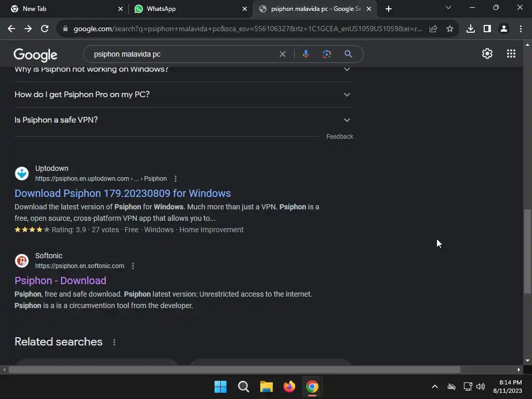
Task: Click Chrome icon in taskbar
Action: tap(312, 387)
